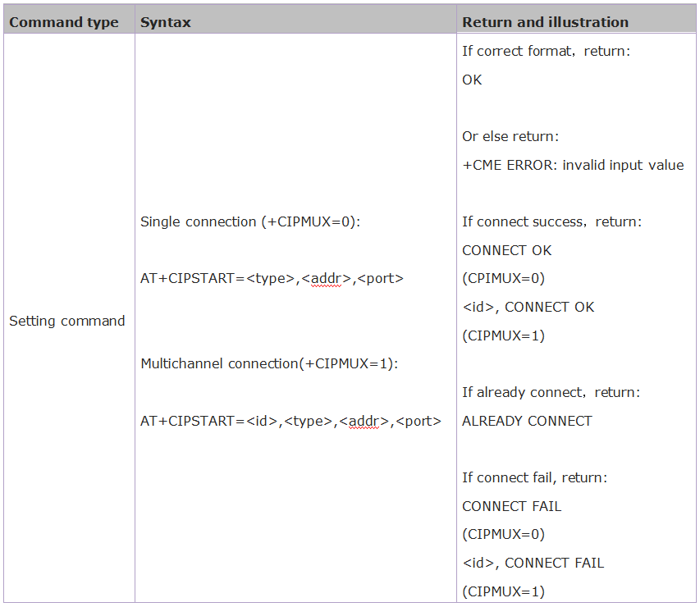Image resolution: width=700 pixels, height=607 pixels.
Task: Click the underlined addr word in multichannel syntax
Action: [x=364, y=421]
